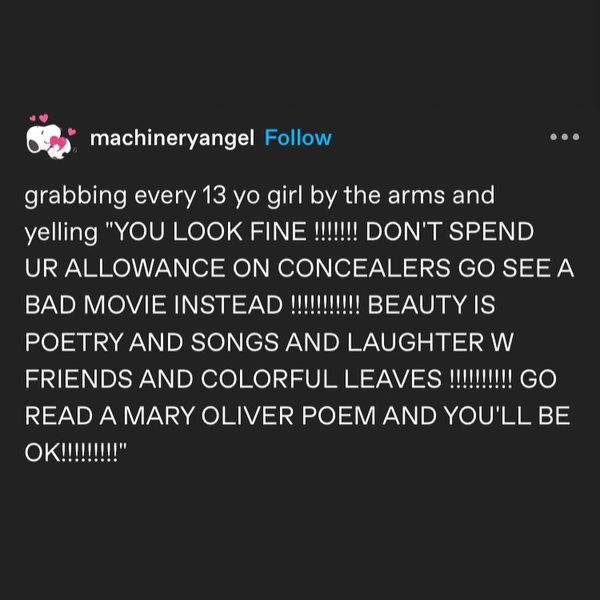Click the Snoopy hearts avatar image
The image size is (600, 600).
51,137
